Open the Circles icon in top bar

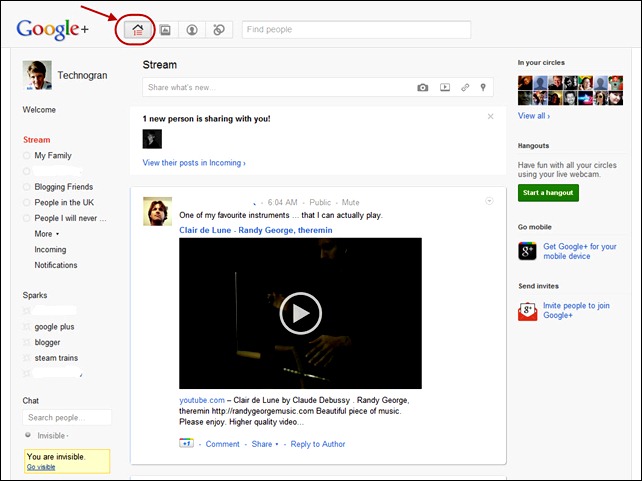pyautogui.click(x=218, y=30)
